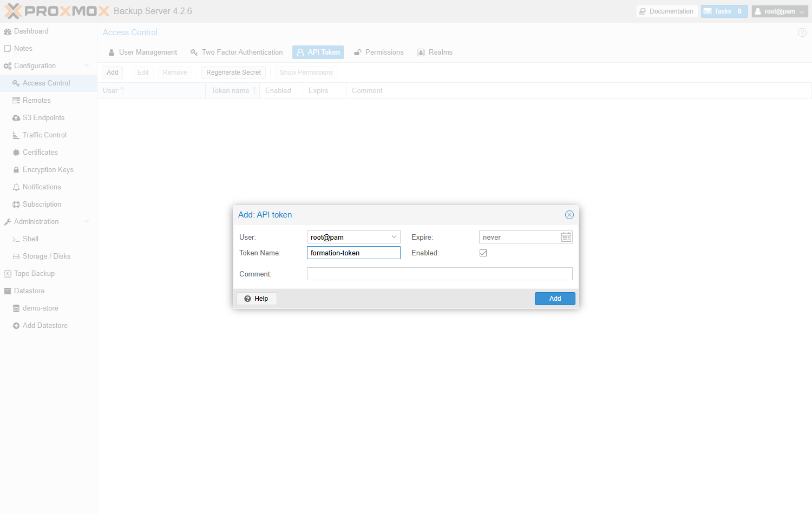Collapse the Configuration section
The image size is (812, 514).
pos(87,66)
